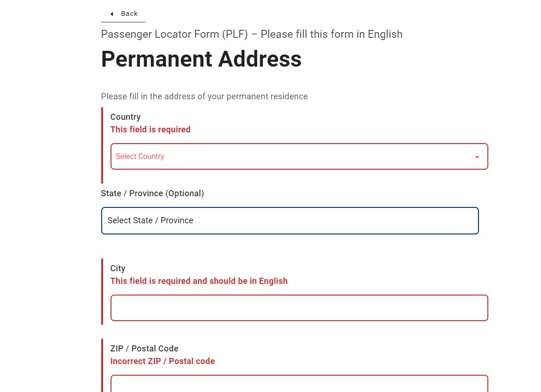The image size is (541, 392).
Task: Click the Select Country placeholder text
Action: pos(140,157)
